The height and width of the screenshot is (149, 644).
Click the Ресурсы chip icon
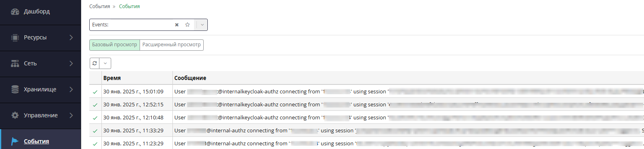(x=15, y=38)
